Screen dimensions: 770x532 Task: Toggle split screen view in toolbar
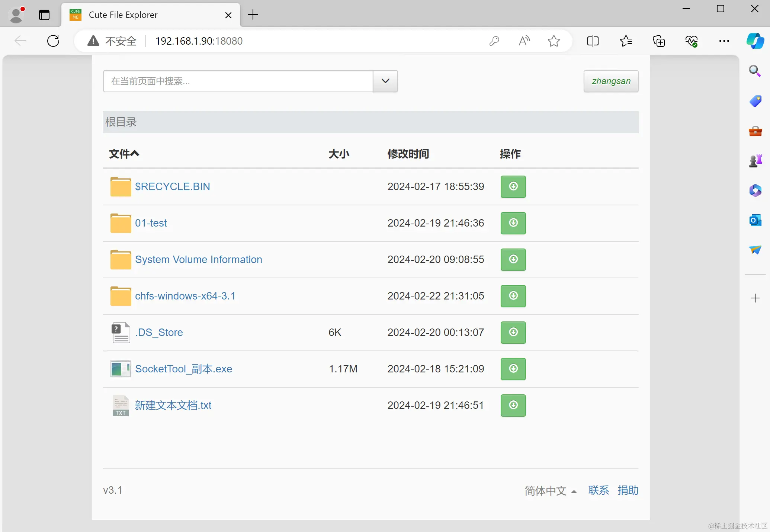coord(593,41)
